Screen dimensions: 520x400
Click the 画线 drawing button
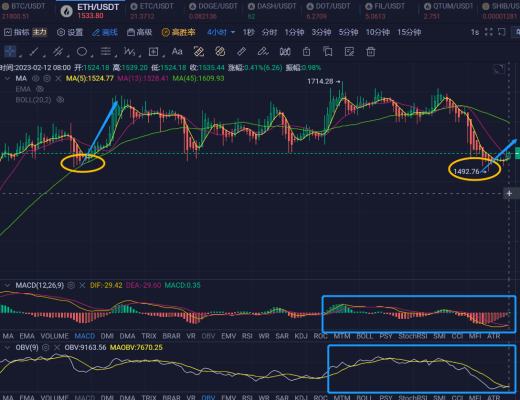105,32
